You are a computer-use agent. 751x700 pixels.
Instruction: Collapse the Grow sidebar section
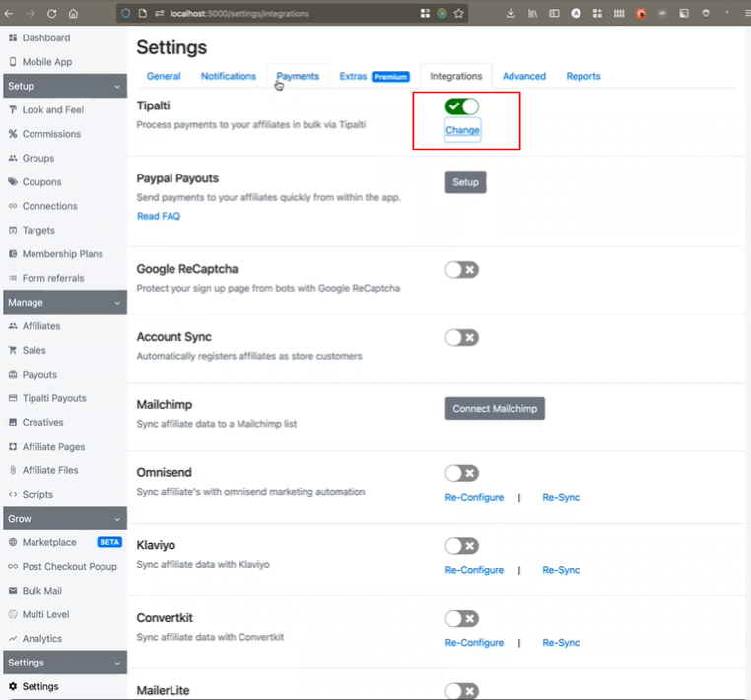point(117,519)
